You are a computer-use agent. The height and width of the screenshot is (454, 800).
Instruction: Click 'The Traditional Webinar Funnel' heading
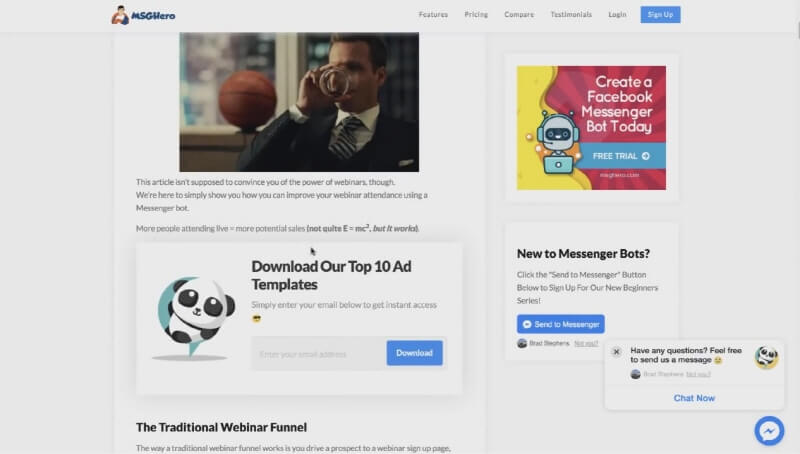[x=221, y=427]
